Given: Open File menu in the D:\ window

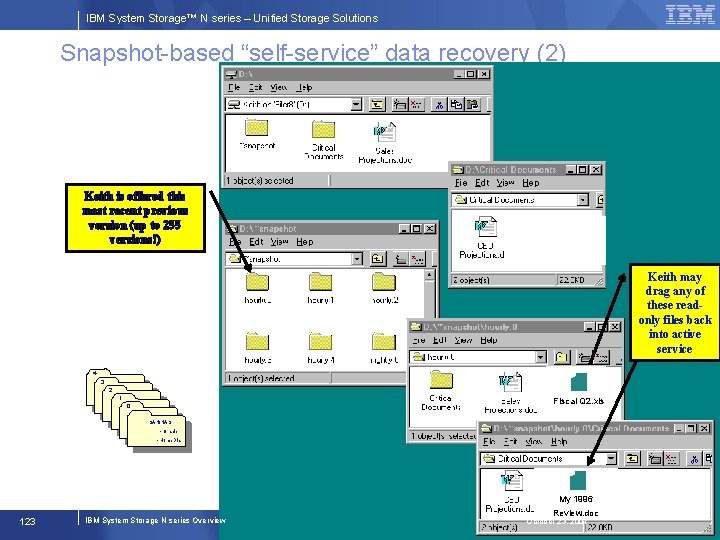Looking at the screenshot, I should pyautogui.click(x=234, y=87).
